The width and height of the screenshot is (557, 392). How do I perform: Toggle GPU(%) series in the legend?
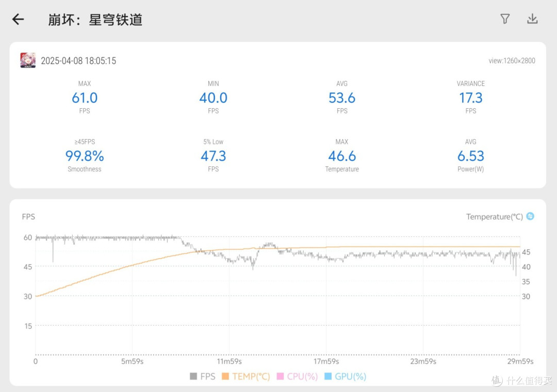(345, 377)
